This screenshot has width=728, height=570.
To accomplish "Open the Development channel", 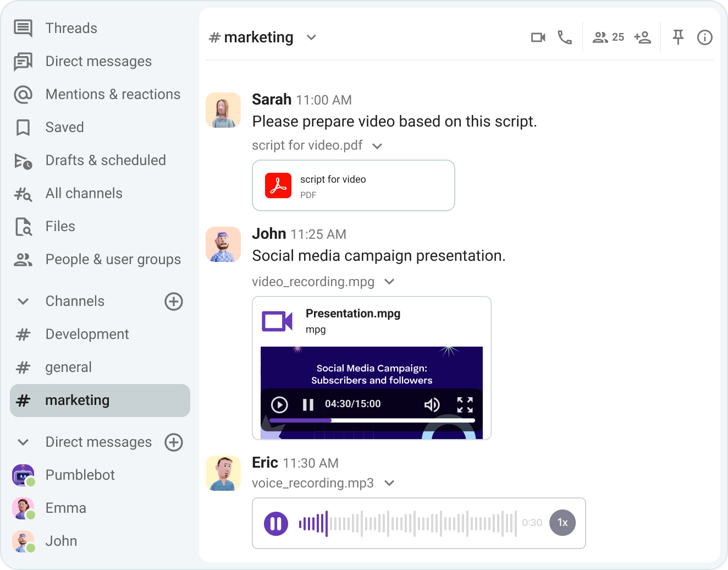I will pos(86,334).
